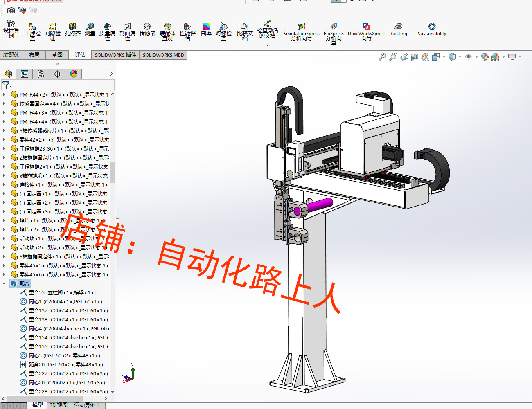Viewport: 532px width, 409px height.
Task: Toggle hide/show items eye icon
Action: pyautogui.click(x=469, y=57)
